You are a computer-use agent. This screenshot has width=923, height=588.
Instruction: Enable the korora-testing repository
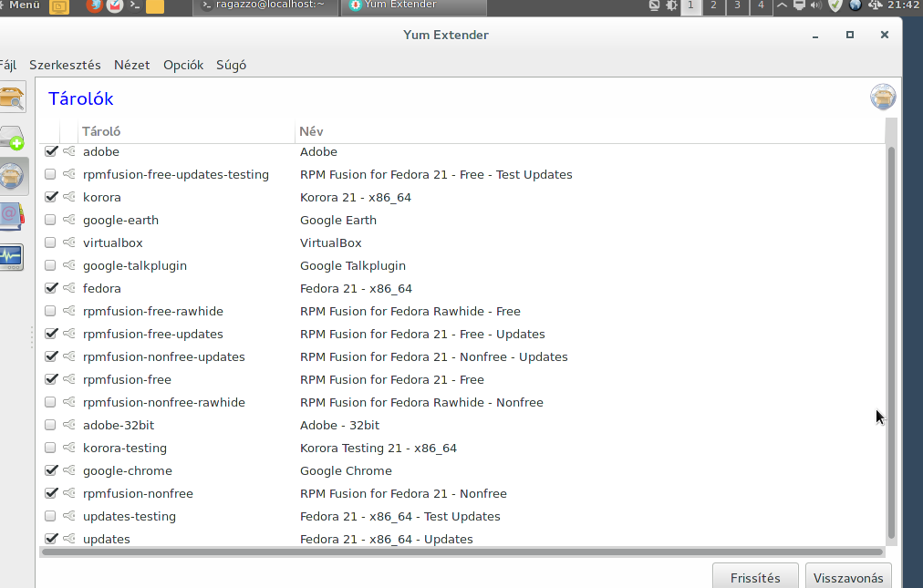(x=50, y=448)
